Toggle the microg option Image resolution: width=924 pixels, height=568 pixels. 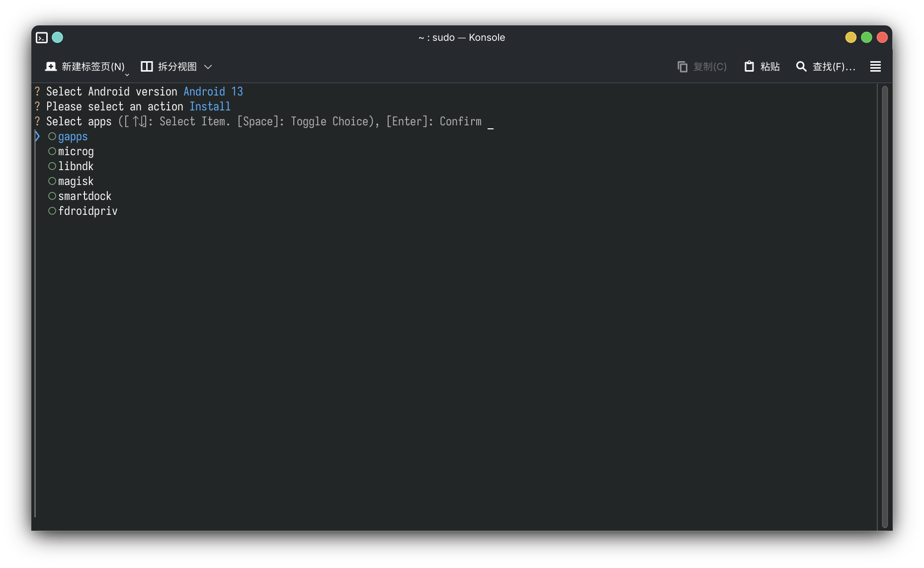71,152
